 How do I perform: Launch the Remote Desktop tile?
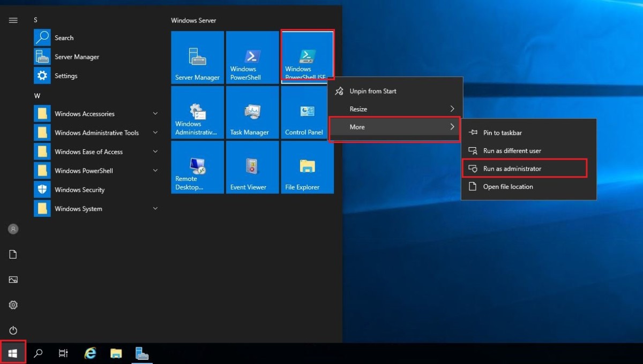pyautogui.click(x=198, y=167)
